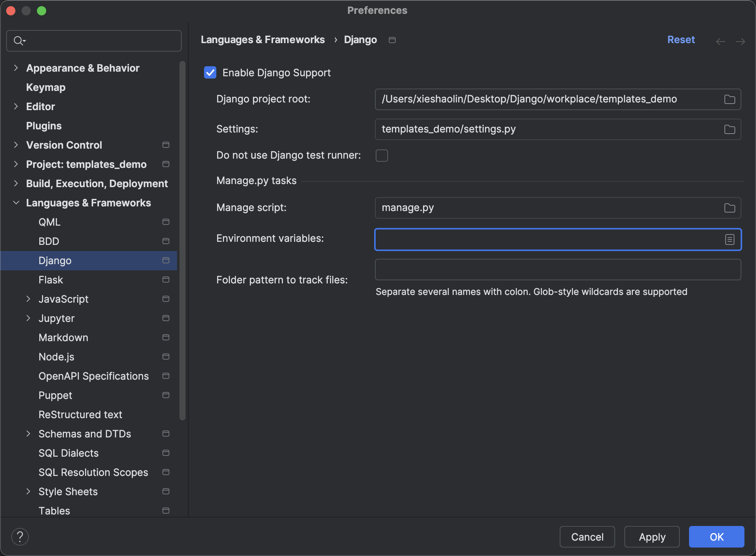Click the search magnifier icon
The image size is (756, 556).
pos(19,40)
